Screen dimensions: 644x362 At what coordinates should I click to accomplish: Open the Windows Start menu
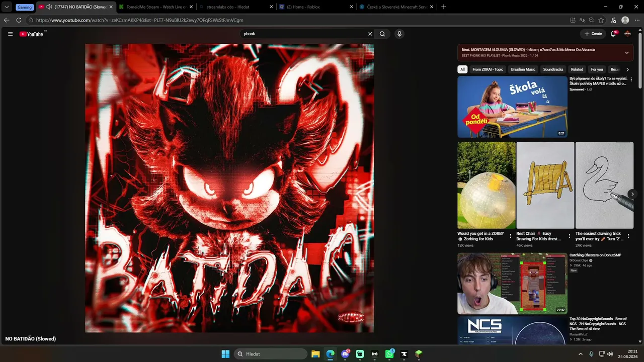(x=225, y=354)
